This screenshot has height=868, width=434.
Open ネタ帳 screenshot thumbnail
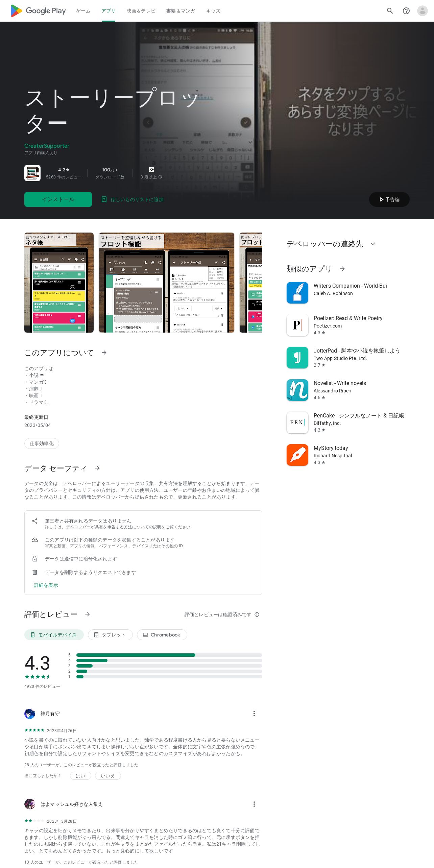(x=59, y=283)
